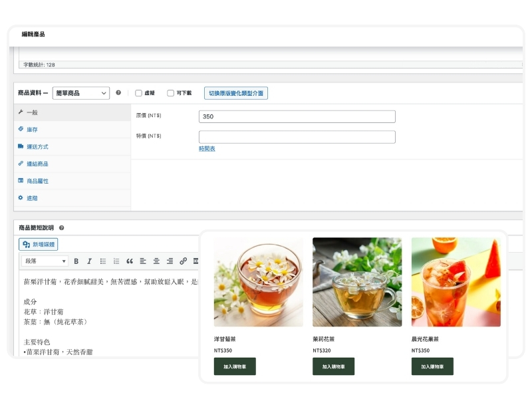The image size is (532, 399).
Task: Insert a bulleted list
Action: 102,261
